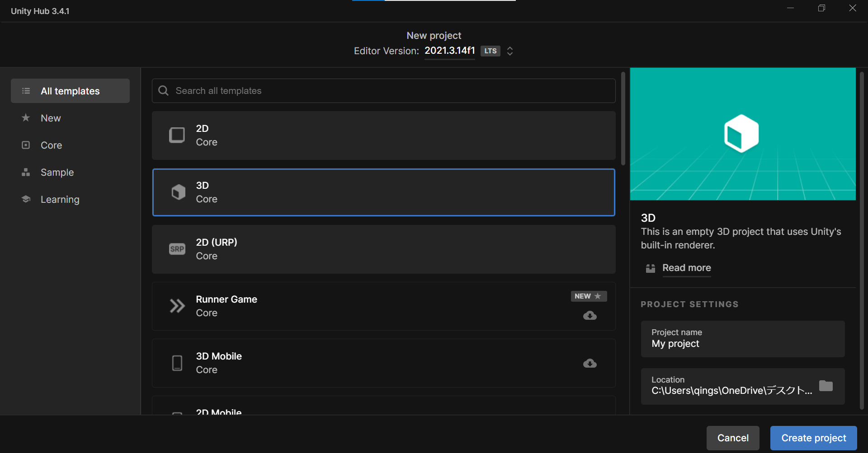Click the LTS badge next to editor version
This screenshot has height=453, width=868.
click(490, 51)
